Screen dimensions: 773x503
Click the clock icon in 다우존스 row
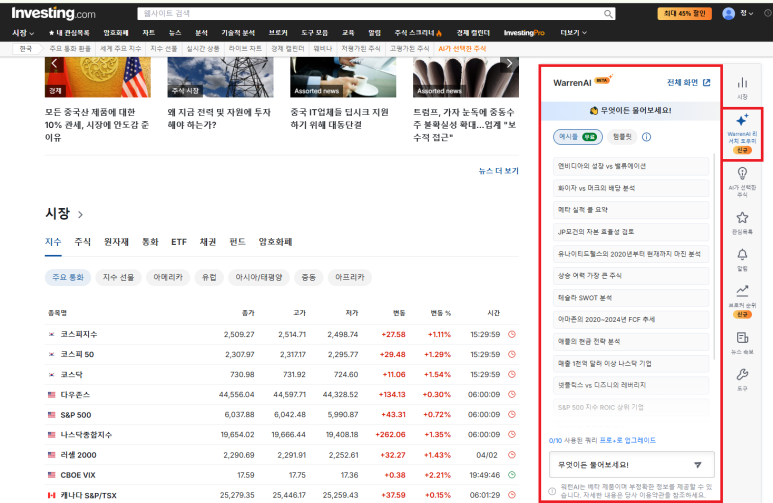pyautogui.click(x=512, y=395)
